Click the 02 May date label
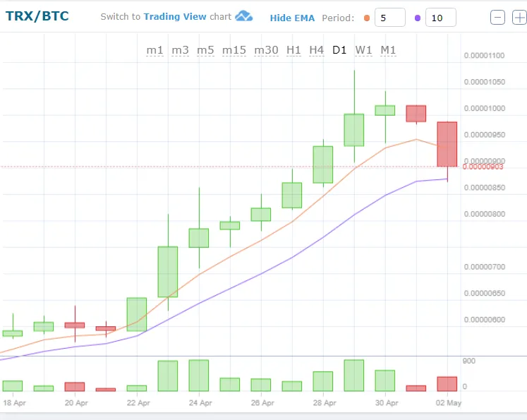The height and width of the screenshot is (420, 527). [449, 403]
